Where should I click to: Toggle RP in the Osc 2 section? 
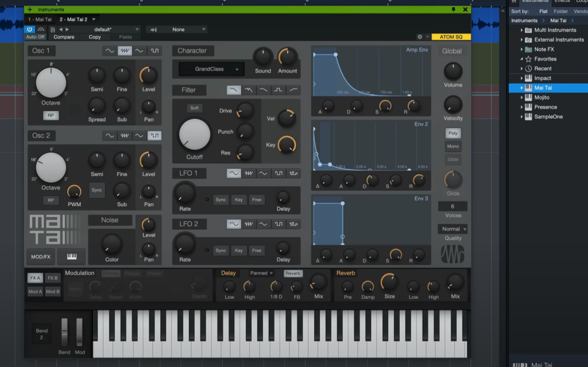pos(51,200)
